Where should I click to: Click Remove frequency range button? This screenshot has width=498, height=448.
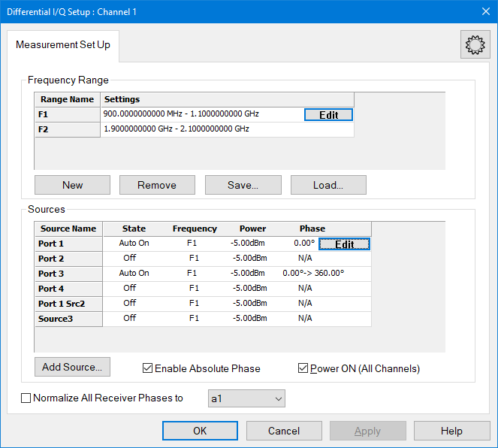click(157, 185)
